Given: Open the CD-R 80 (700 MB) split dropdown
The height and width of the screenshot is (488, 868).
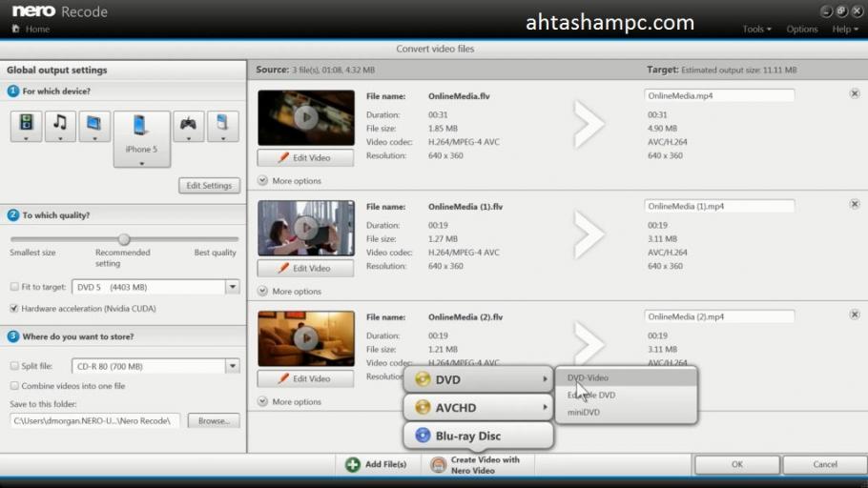Looking at the screenshot, I should 233,366.
